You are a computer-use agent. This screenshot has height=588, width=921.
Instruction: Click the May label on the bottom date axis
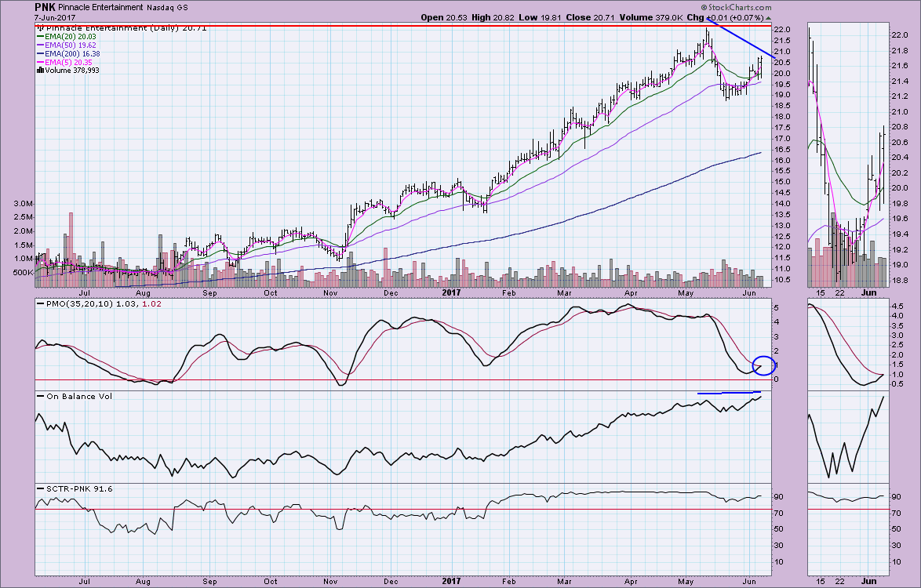(686, 582)
